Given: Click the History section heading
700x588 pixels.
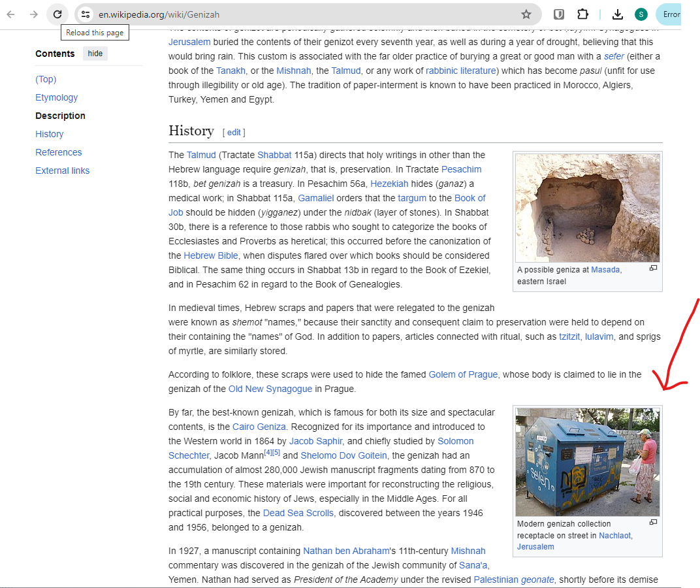Looking at the screenshot, I should click(x=191, y=131).
